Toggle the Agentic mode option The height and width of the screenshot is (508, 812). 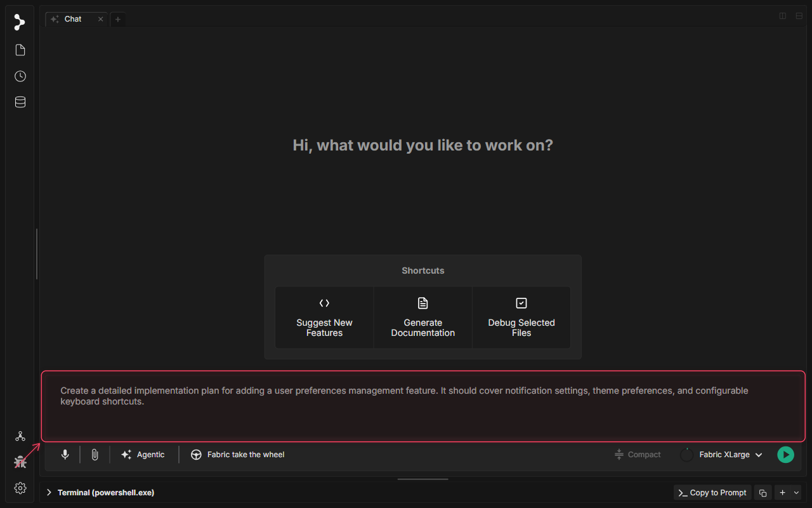[x=143, y=455]
